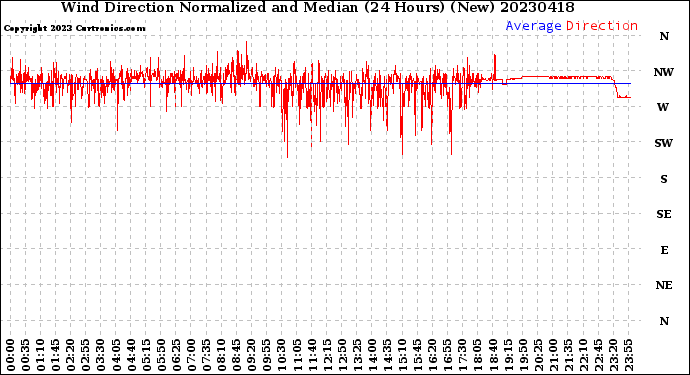Click the Copyright 2023 Cartronics.com text
Screen dimensions: 690x375
coord(74,28)
